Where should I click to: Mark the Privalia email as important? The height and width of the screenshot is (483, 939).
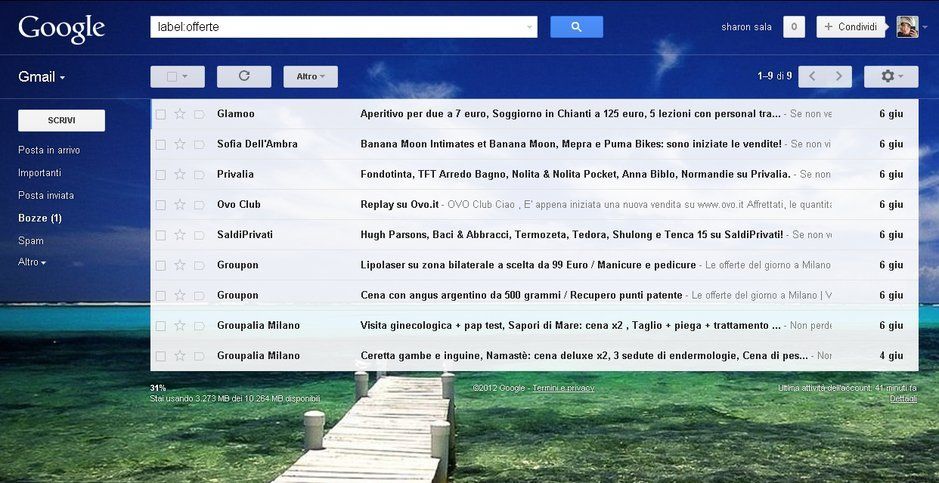point(199,175)
